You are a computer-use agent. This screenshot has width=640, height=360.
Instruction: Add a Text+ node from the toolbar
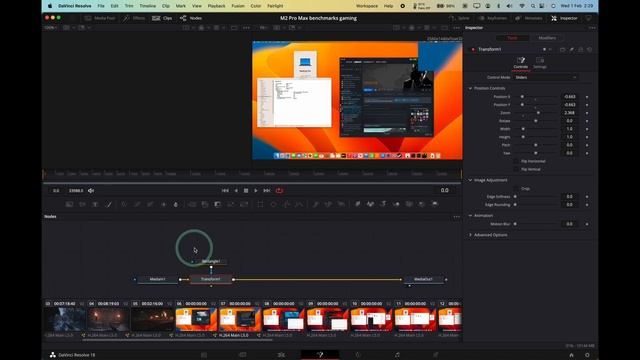(95, 204)
